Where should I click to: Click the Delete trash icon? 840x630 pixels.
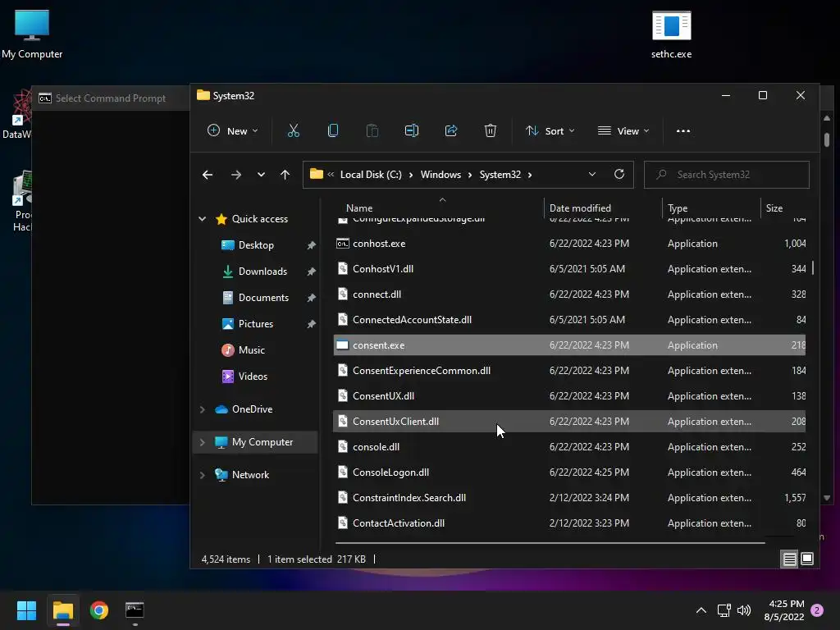491,130
